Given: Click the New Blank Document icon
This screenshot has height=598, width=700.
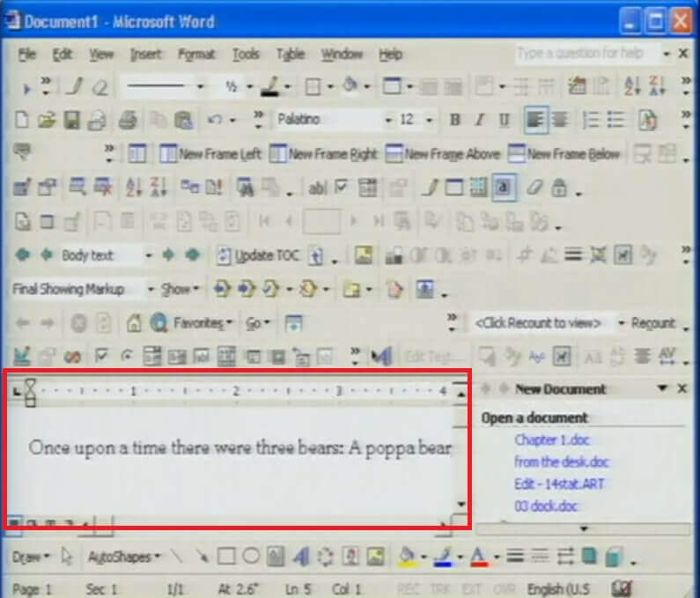Looking at the screenshot, I should coord(22,120).
